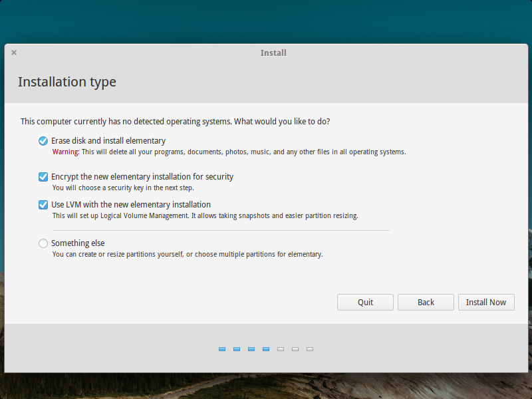This screenshot has width=532, height=399.
Task: Click the Install window title
Action: [x=273, y=53]
